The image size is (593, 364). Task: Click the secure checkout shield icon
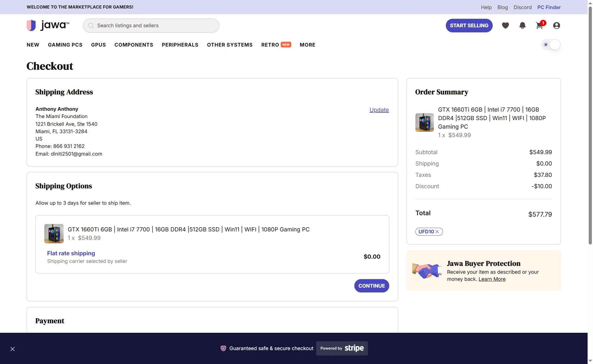click(223, 348)
